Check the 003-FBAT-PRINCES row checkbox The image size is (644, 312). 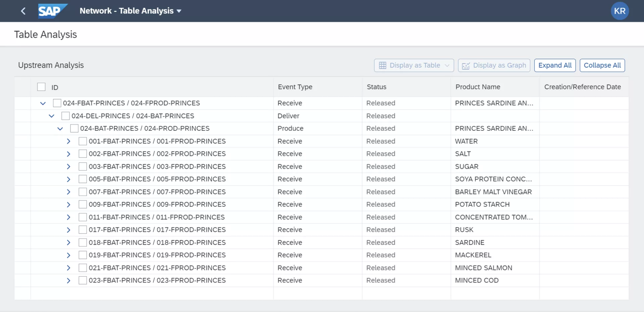(83, 167)
